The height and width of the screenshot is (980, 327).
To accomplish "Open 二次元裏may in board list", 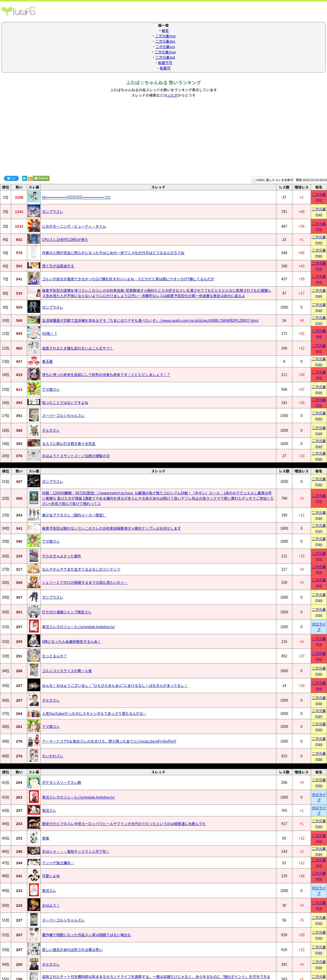I will (165, 52).
